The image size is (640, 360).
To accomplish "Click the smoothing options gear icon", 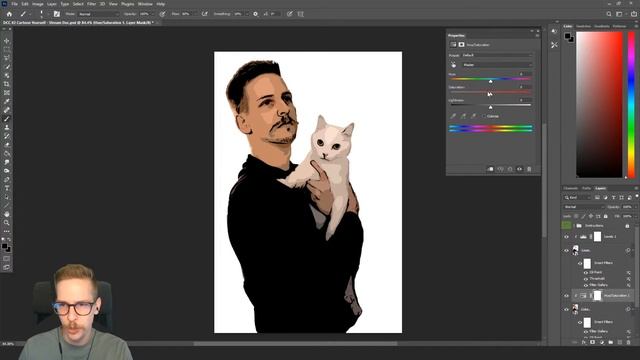I will (256, 14).
